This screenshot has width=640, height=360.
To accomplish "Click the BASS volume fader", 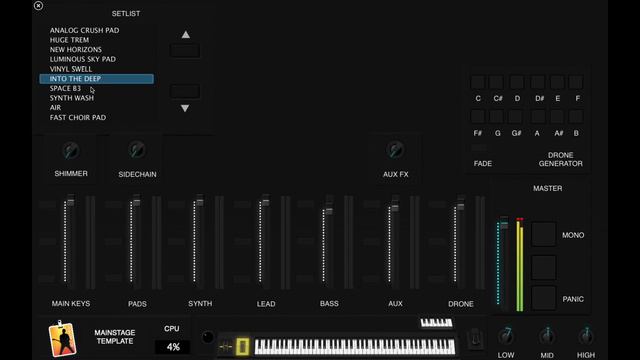I will pyautogui.click(x=329, y=211).
